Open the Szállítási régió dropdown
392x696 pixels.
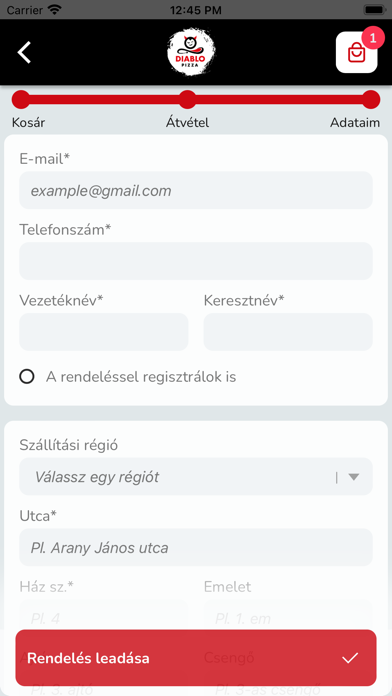click(x=196, y=477)
